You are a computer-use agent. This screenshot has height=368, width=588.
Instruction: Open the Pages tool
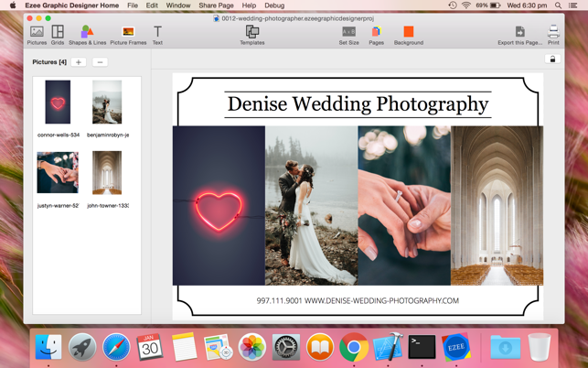coord(376,35)
